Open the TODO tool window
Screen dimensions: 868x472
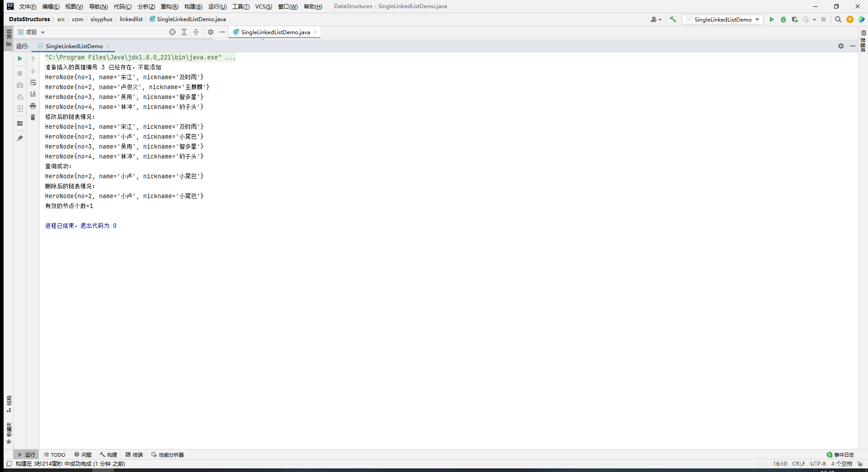click(54, 454)
